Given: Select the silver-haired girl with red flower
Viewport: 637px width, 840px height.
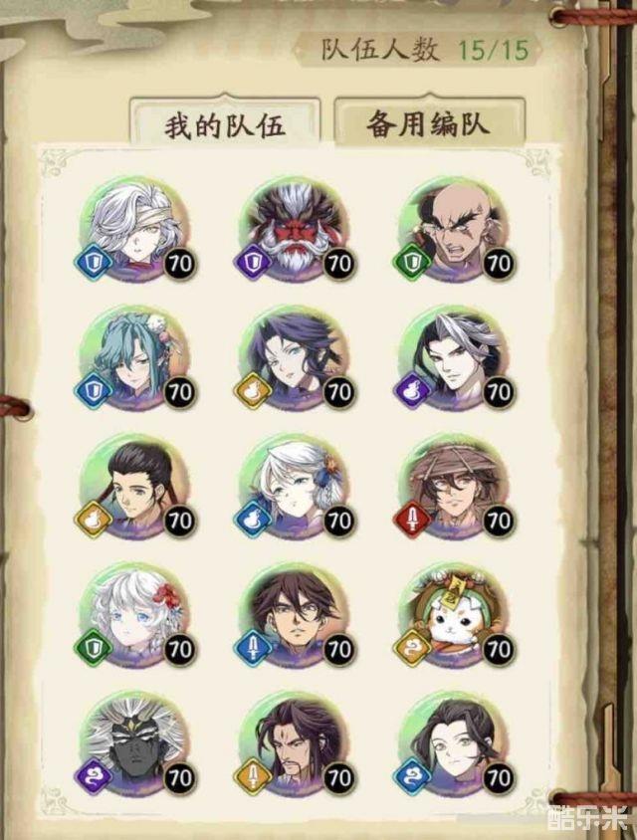Looking at the screenshot, I should (136, 615).
